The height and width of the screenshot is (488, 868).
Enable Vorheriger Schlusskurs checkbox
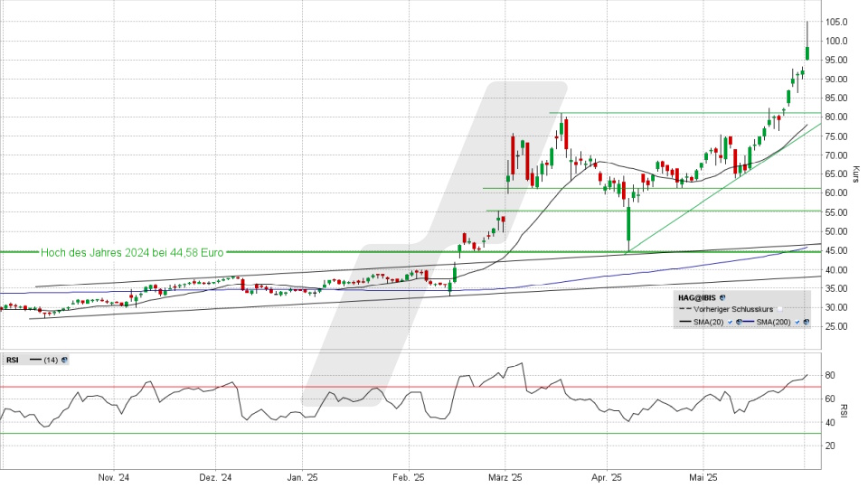(780, 309)
